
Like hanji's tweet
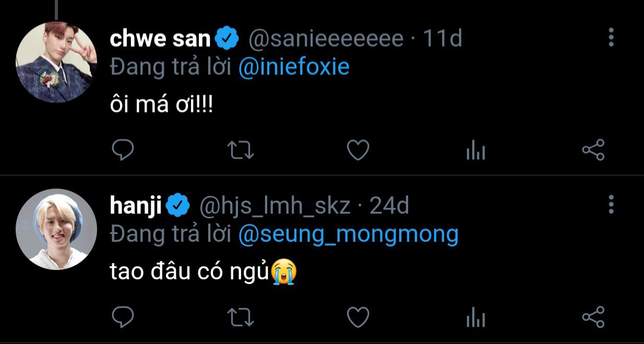(x=358, y=317)
